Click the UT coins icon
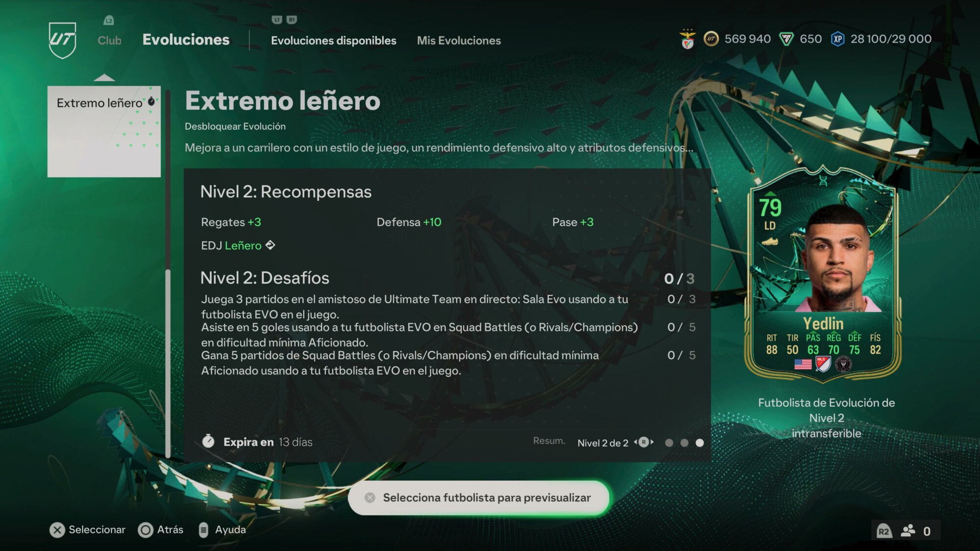Viewport: 980px width, 551px height. [711, 39]
